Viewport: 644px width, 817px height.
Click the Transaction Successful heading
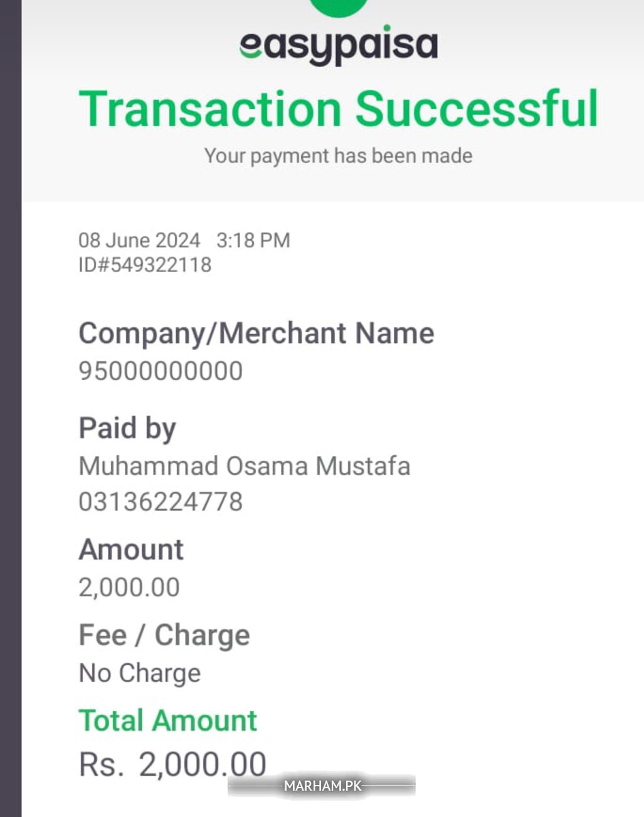click(339, 109)
